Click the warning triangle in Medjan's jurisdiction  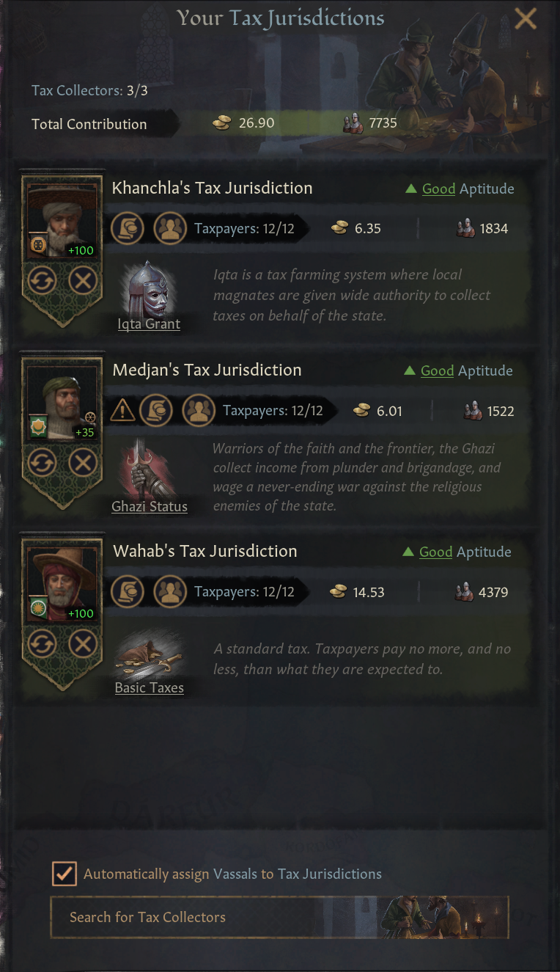(122, 411)
